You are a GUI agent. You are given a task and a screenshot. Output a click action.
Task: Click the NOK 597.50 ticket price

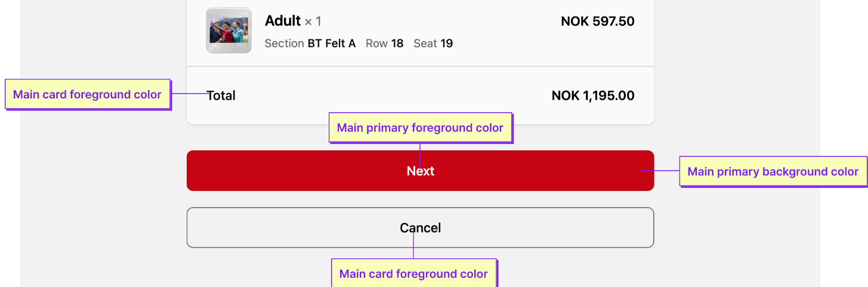tap(597, 21)
